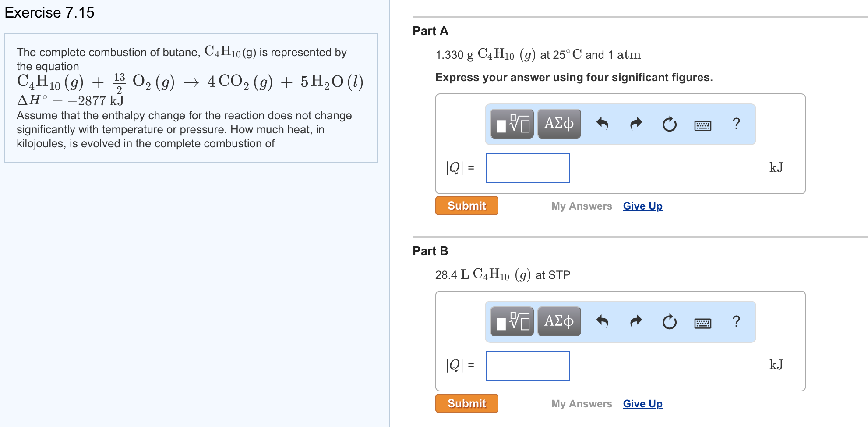This screenshot has height=427, width=868.
Task: Redo an entry in Part B editor
Action: click(635, 321)
